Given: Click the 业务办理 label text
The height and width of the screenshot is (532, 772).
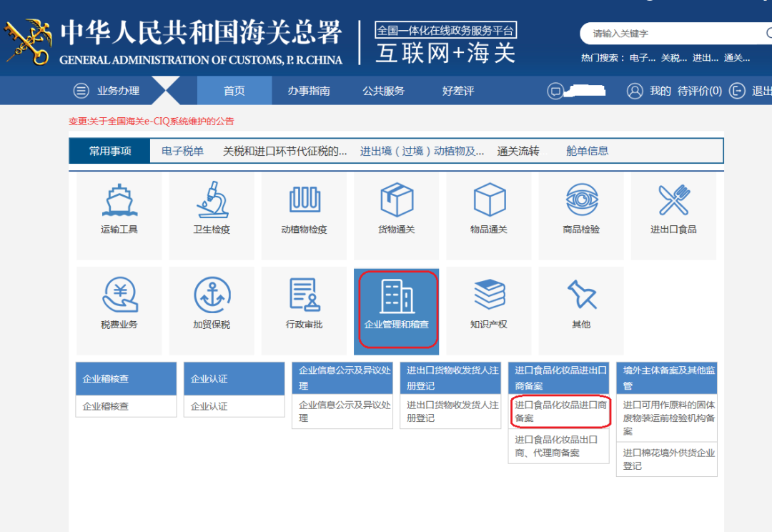Looking at the screenshot, I should [118, 91].
